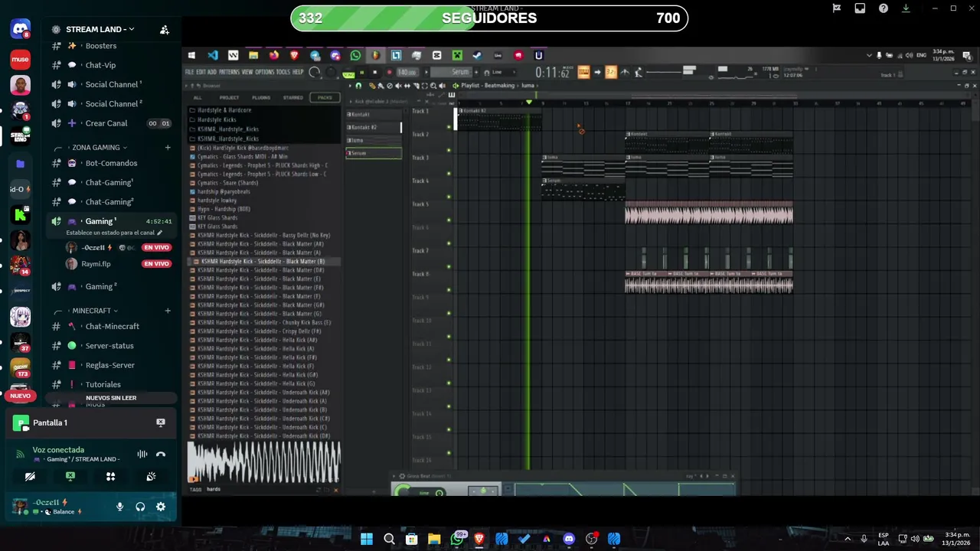
Task: Switch browser to STARRED tab
Action: coord(293,97)
